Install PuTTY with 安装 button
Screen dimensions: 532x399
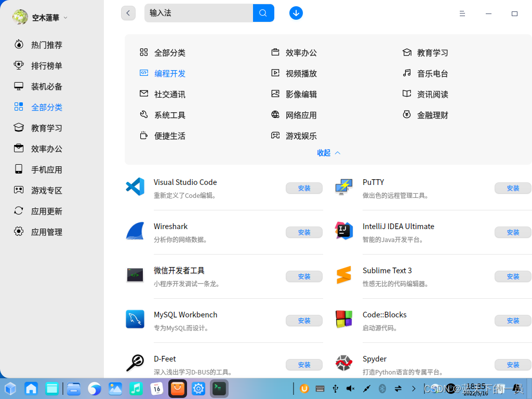513,188
